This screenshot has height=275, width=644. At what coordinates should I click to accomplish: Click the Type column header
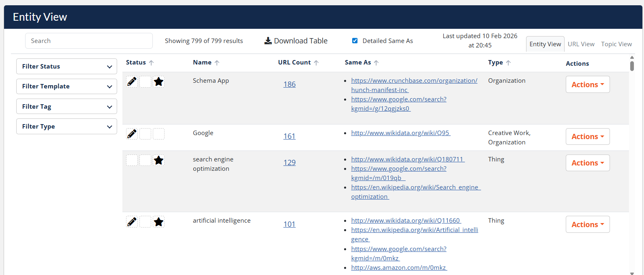click(495, 62)
